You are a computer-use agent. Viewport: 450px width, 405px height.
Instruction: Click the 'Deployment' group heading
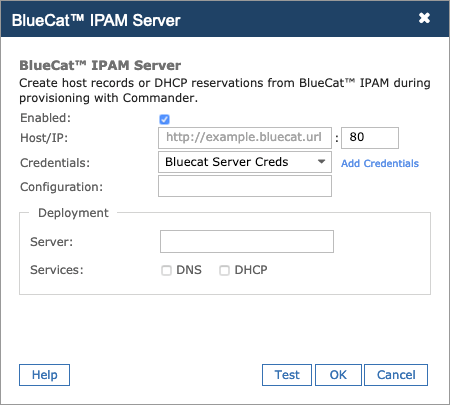tap(73, 213)
